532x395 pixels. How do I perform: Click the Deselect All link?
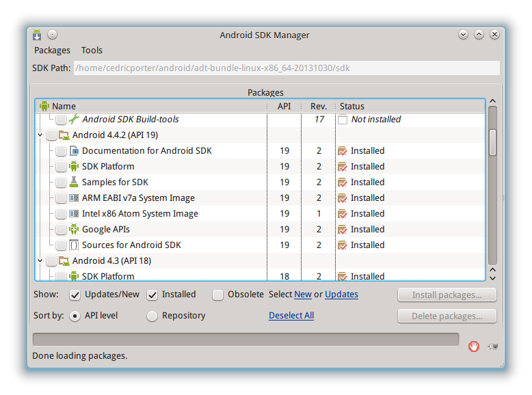[x=291, y=315]
